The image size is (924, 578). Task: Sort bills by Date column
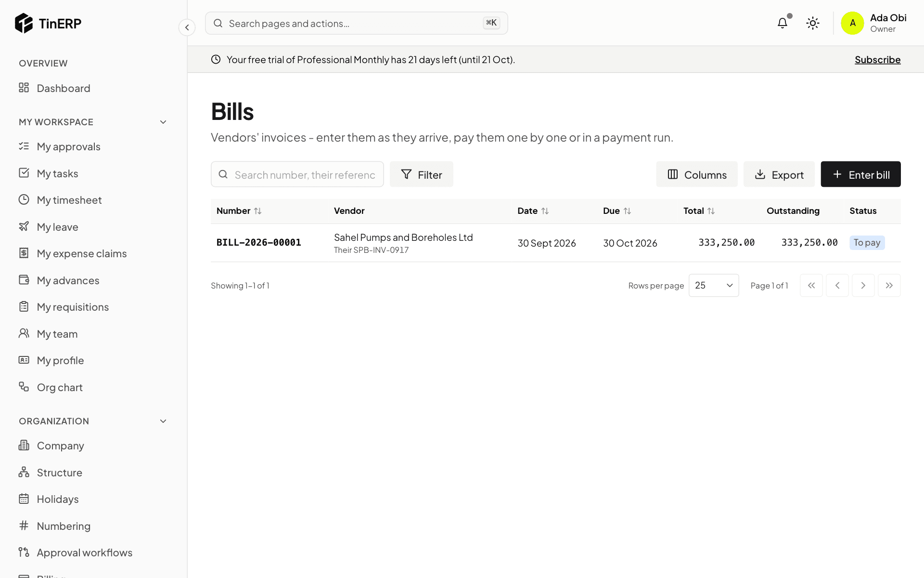(533, 211)
